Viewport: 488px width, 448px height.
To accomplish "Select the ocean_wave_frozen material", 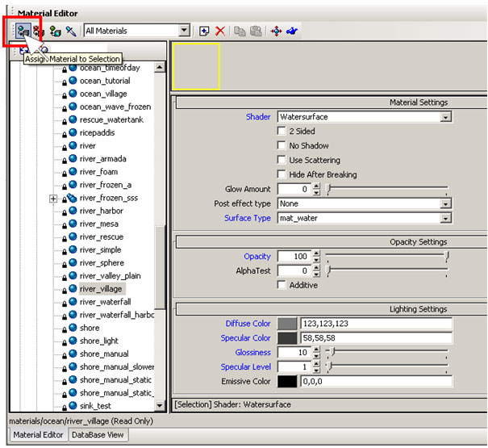I will pos(115,107).
